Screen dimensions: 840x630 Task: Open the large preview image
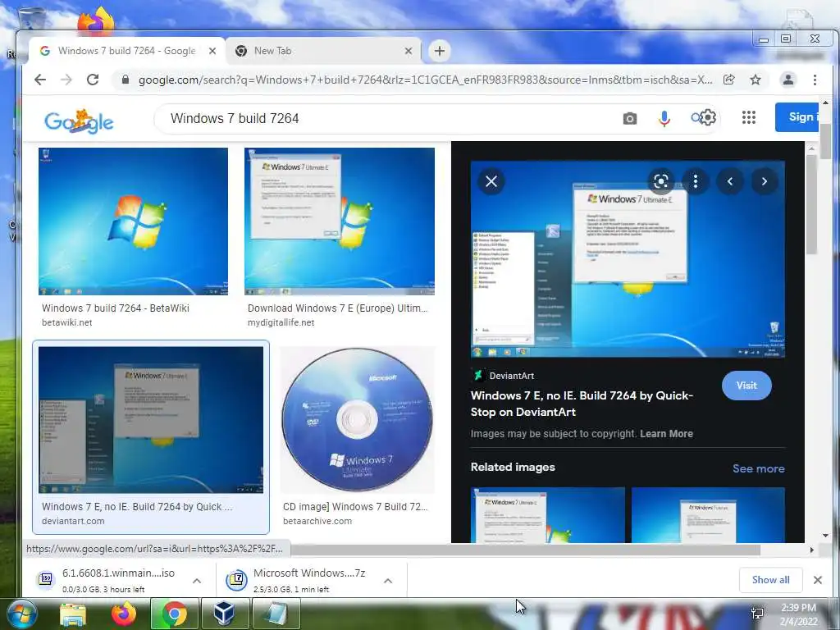(628, 258)
